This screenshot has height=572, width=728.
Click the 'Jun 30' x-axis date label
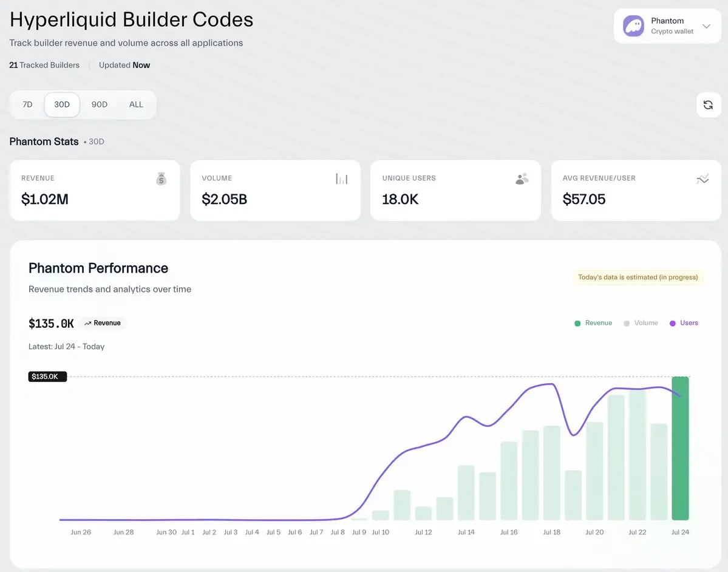point(166,532)
